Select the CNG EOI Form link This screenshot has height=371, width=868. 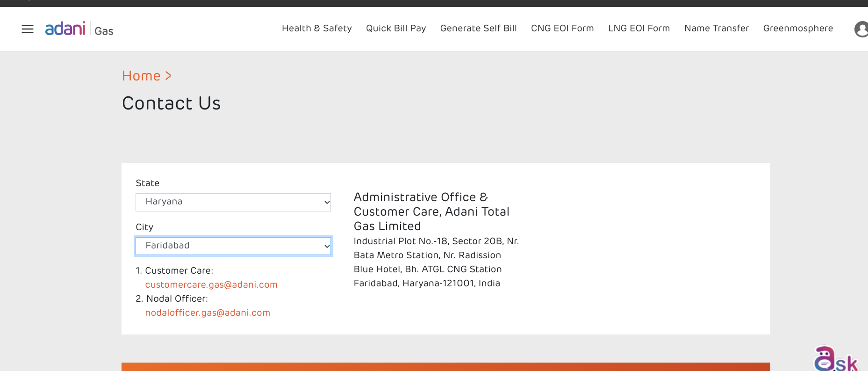click(x=562, y=29)
